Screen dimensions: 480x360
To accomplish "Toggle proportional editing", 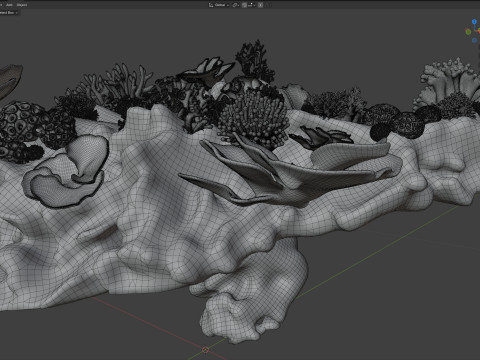I will click(261, 5).
